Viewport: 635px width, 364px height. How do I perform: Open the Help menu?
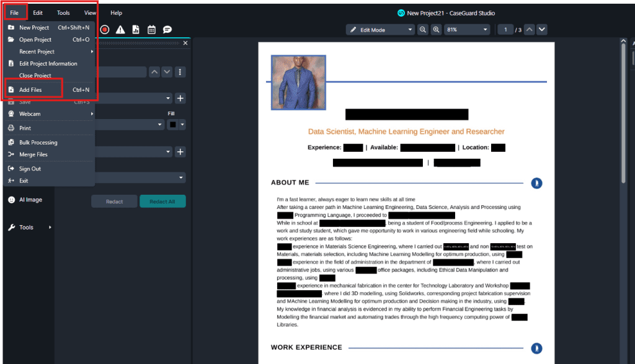pos(116,12)
